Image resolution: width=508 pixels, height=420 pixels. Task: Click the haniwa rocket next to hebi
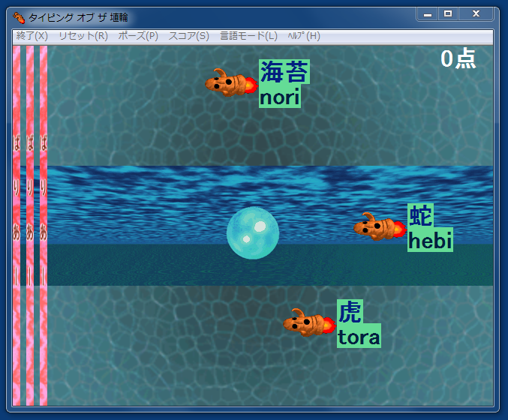[x=380, y=227]
